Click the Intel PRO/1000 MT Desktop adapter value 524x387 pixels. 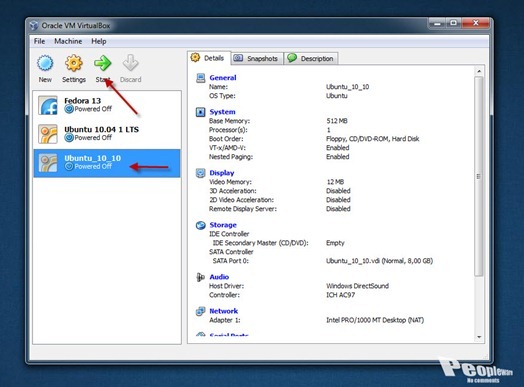point(375,320)
